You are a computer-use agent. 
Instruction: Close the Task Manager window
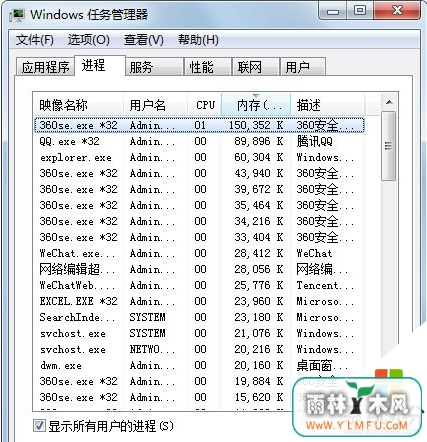coord(397,11)
